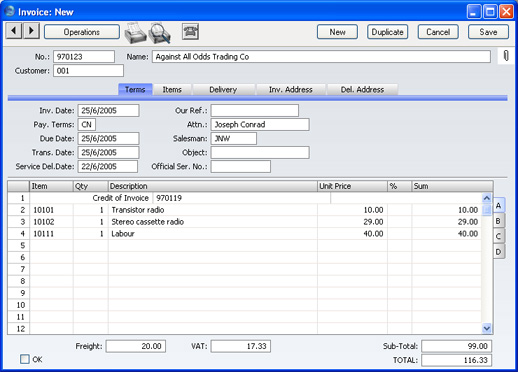Click the invoice No. field
This screenshot has height=372, width=518.
tap(84, 57)
